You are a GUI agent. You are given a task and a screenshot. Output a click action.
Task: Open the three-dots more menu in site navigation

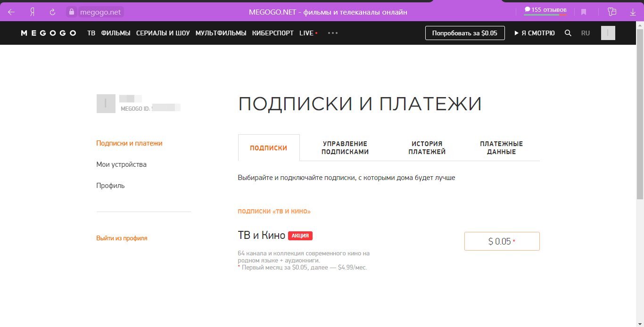click(x=333, y=33)
